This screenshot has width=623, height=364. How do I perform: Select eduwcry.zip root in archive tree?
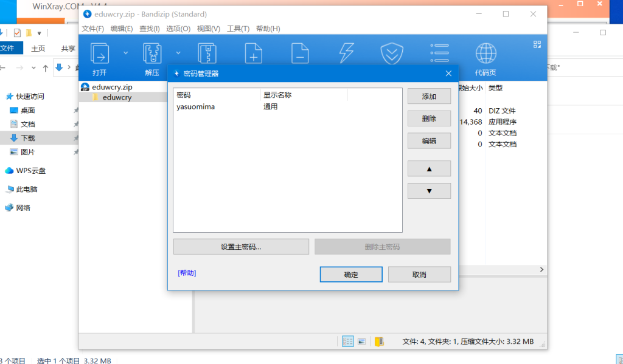click(x=112, y=87)
